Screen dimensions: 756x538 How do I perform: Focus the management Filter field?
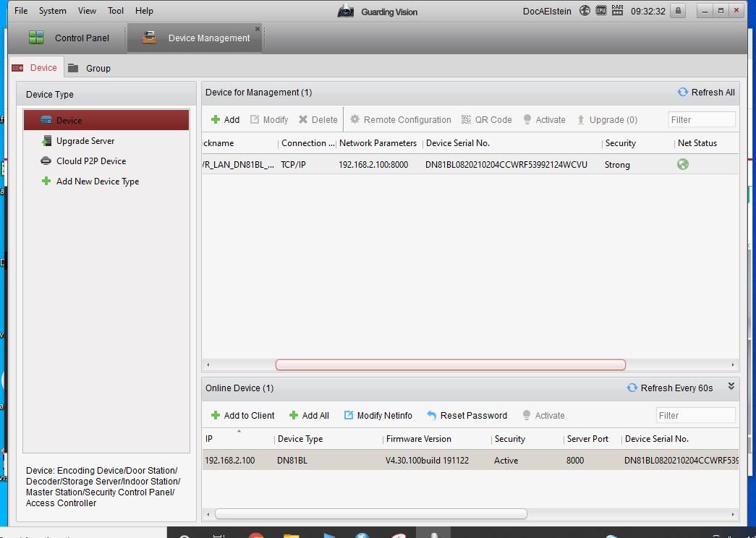tap(702, 119)
